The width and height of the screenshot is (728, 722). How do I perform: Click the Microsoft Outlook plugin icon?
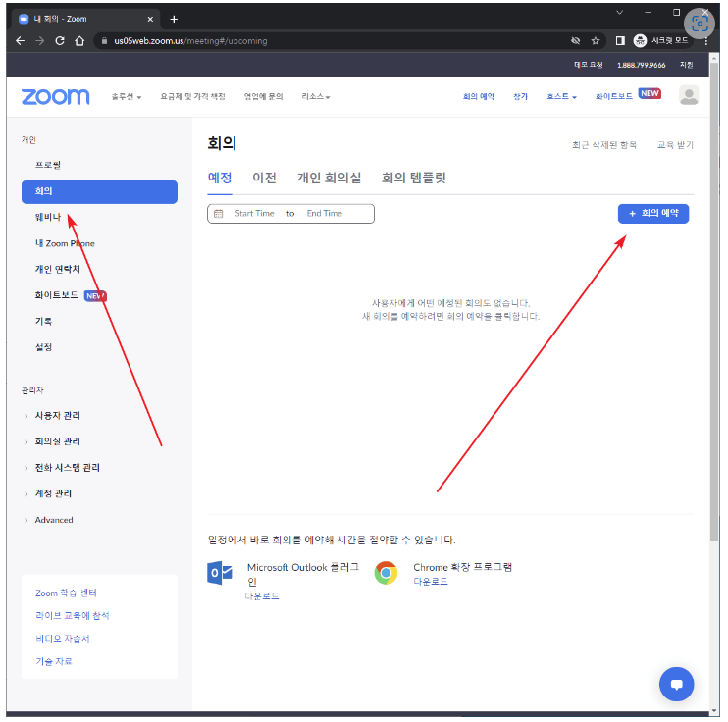click(219, 573)
